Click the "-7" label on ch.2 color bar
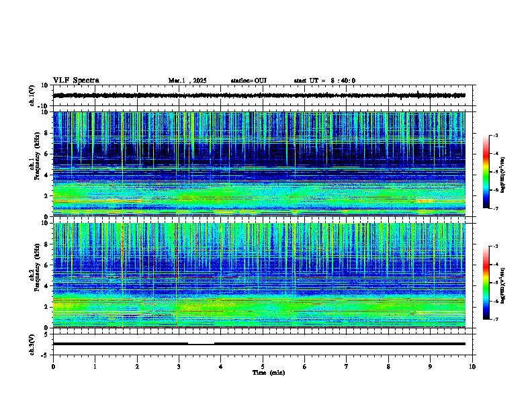 496,320
